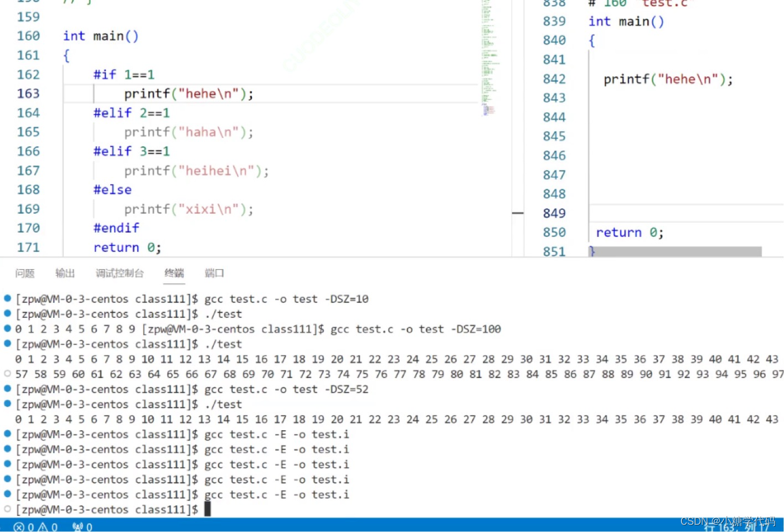Image resolution: width=784 pixels, height=532 pixels.
Task: Click terminal text 'gcc test.c -o test -DSZ=52'
Action: point(286,389)
